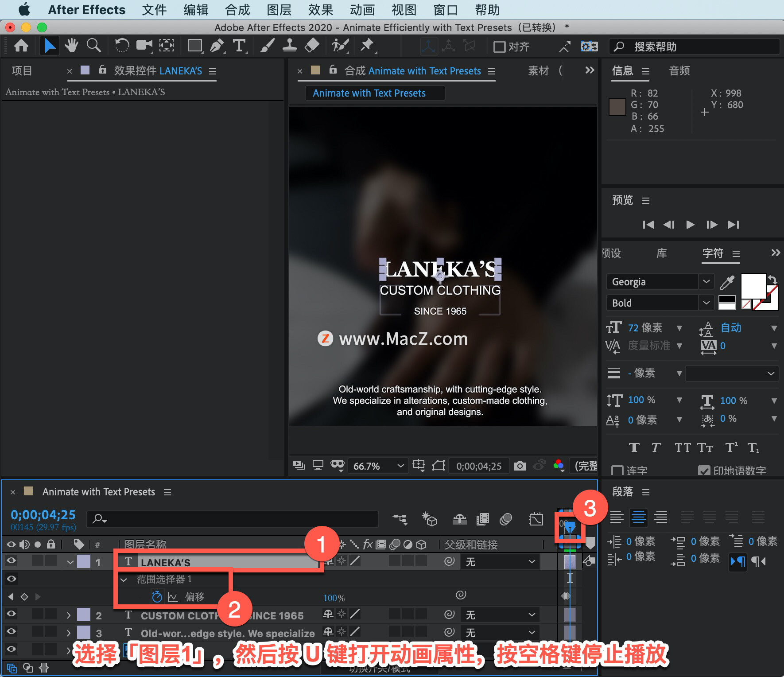Click the eyedropper in Character panel
This screenshot has width=784, height=677.
[x=727, y=282]
